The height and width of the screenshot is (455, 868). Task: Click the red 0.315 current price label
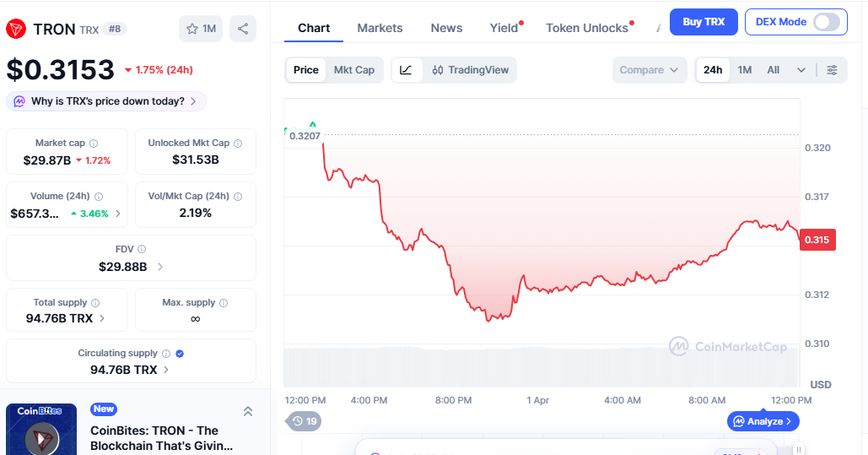(x=817, y=240)
